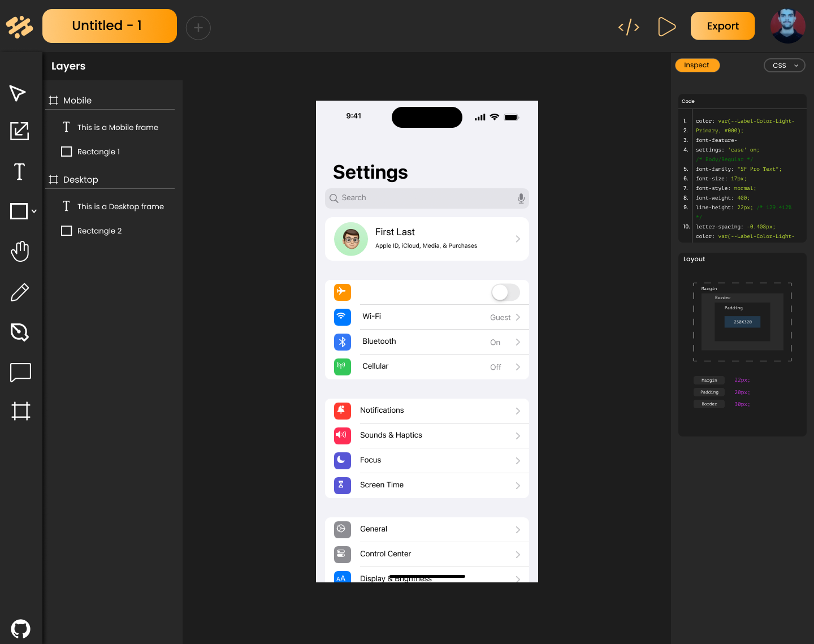This screenshot has height=644, width=814.
Task: Open shape tool dropdown arrow
Action: 34,211
